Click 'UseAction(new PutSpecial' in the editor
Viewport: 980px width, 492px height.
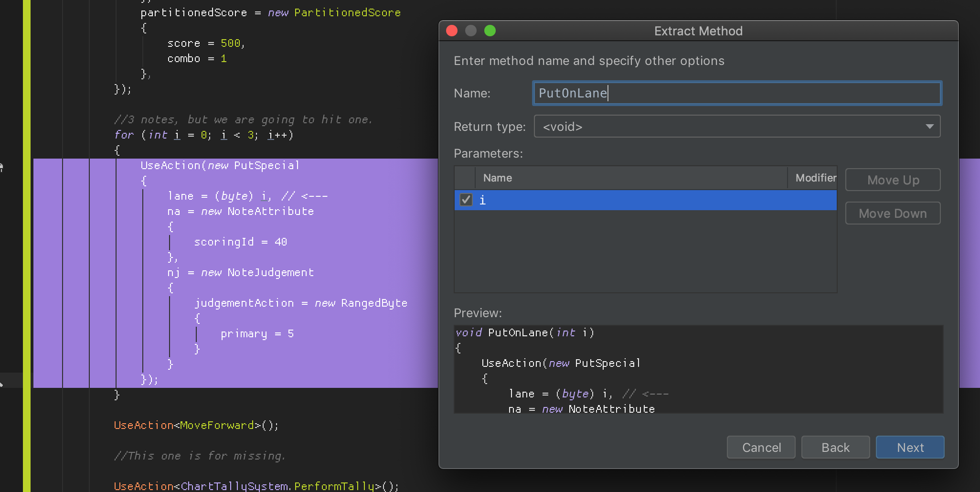pyautogui.click(x=220, y=166)
